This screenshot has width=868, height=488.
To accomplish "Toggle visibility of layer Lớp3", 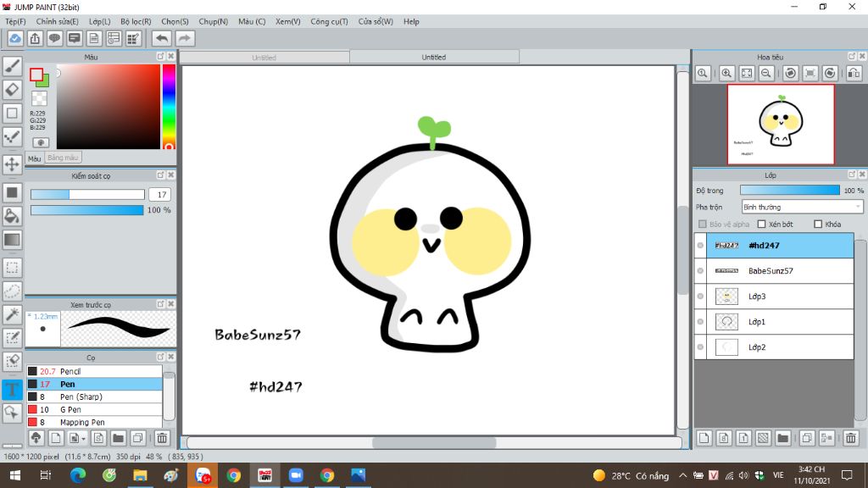I will pos(700,297).
